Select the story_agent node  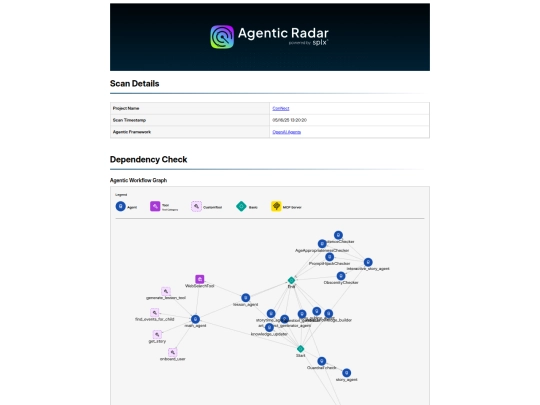(x=346, y=373)
